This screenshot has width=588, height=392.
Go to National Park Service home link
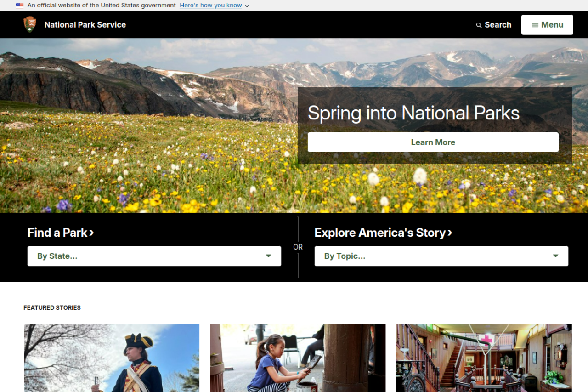tap(85, 25)
